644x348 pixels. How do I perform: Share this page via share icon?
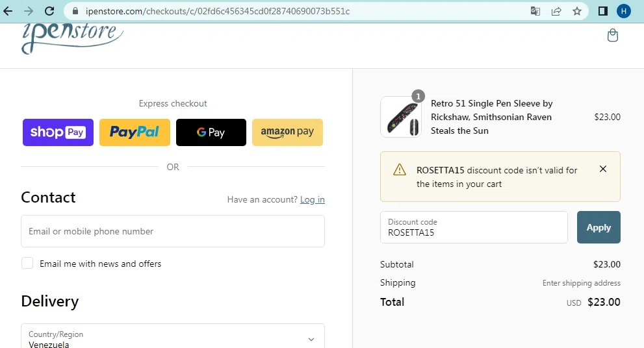(556, 11)
